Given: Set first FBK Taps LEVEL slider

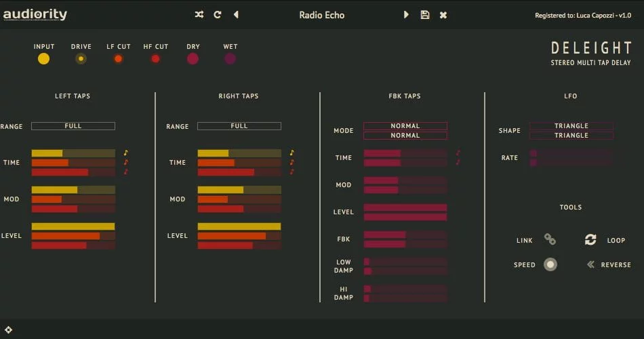Looking at the screenshot, I should point(405,207).
